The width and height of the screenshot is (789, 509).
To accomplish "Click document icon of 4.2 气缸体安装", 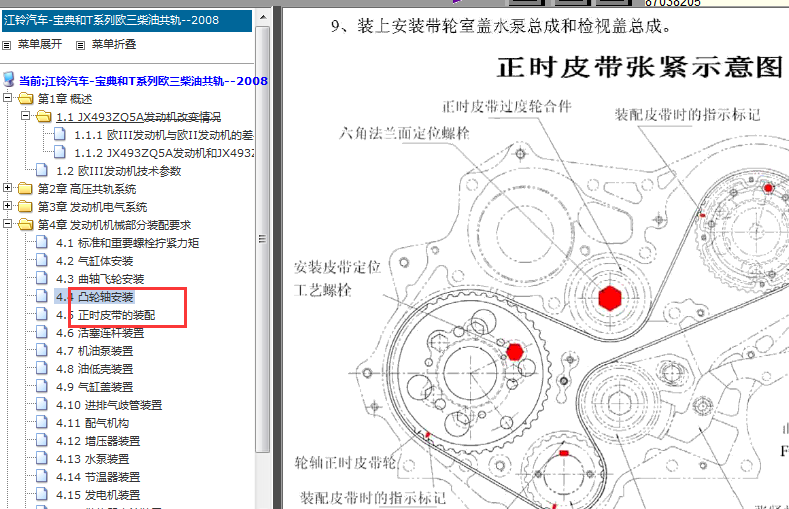I will coord(42,260).
